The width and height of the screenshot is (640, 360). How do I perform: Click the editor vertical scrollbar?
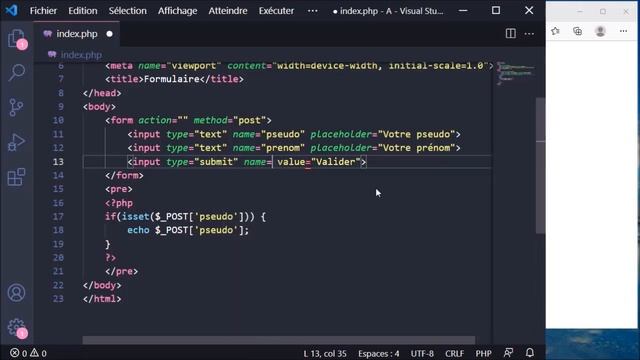pos(540,165)
